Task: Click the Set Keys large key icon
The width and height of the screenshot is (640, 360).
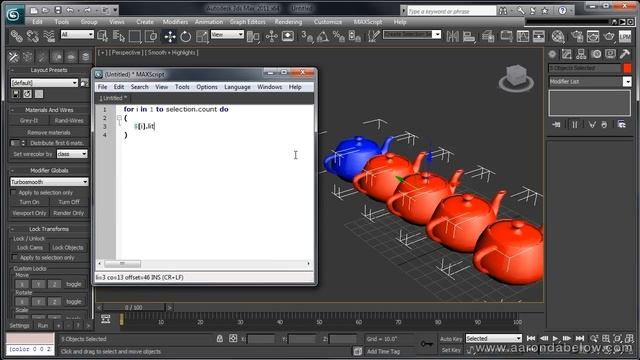Action: click(x=427, y=344)
